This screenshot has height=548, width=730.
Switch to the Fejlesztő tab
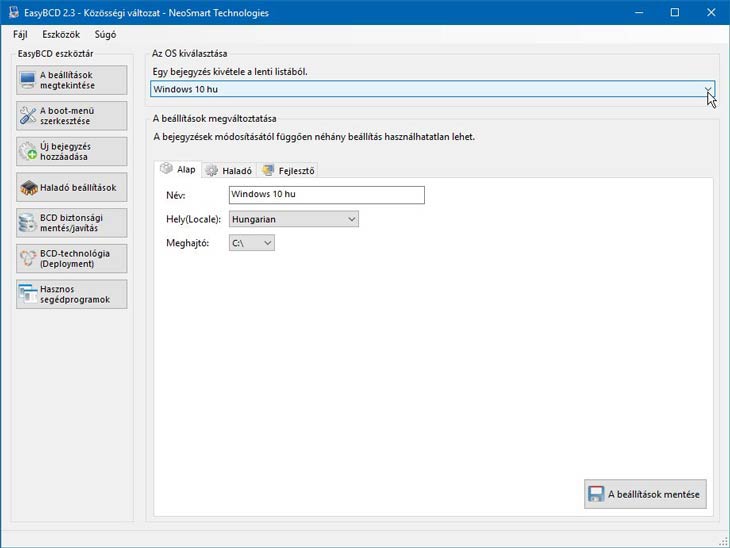[x=289, y=170]
